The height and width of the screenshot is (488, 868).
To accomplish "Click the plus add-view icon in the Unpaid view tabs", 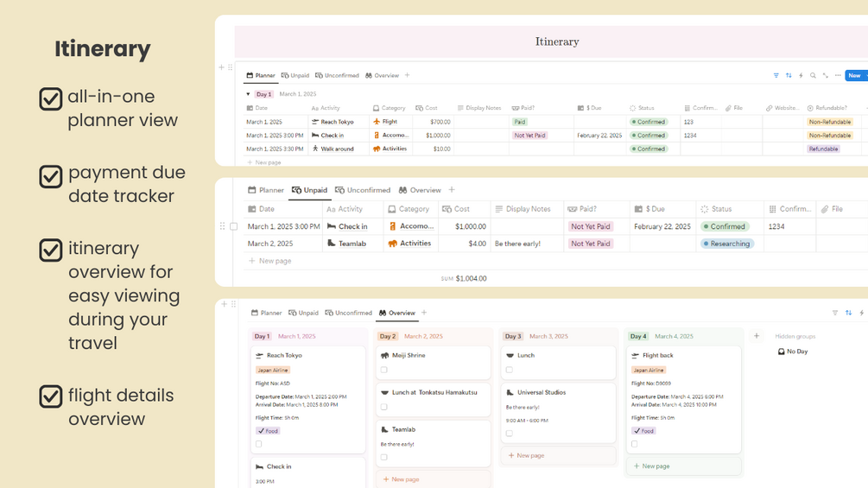I will pyautogui.click(x=452, y=190).
